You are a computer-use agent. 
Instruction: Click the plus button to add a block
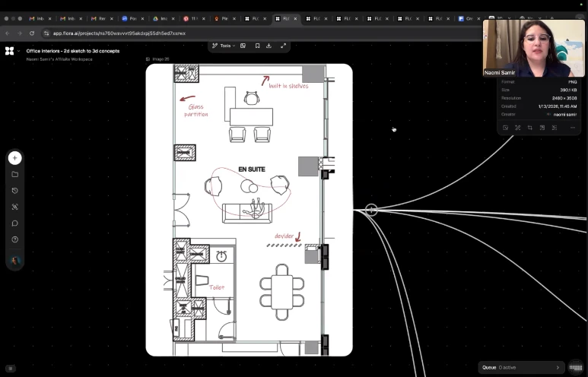click(14, 158)
